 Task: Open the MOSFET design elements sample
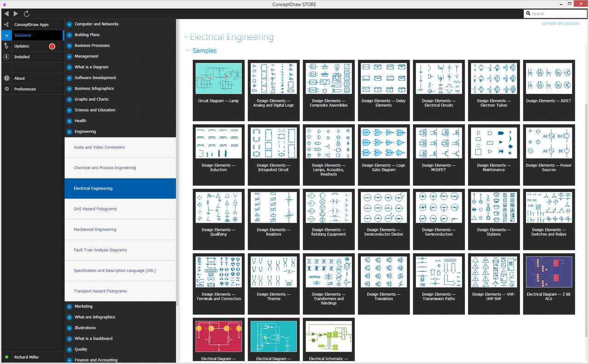439,155
